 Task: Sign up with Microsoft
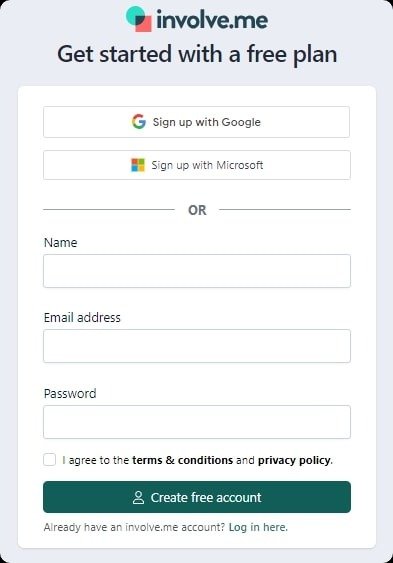pyautogui.click(x=197, y=165)
